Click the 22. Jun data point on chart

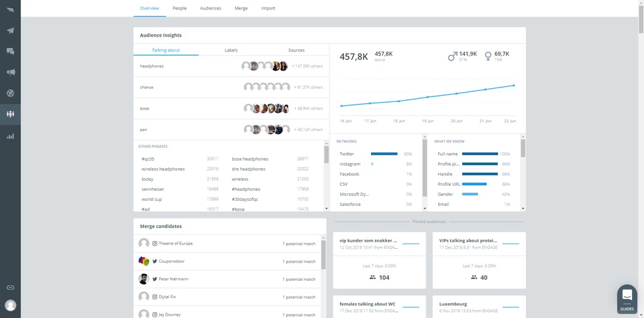point(514,86)
